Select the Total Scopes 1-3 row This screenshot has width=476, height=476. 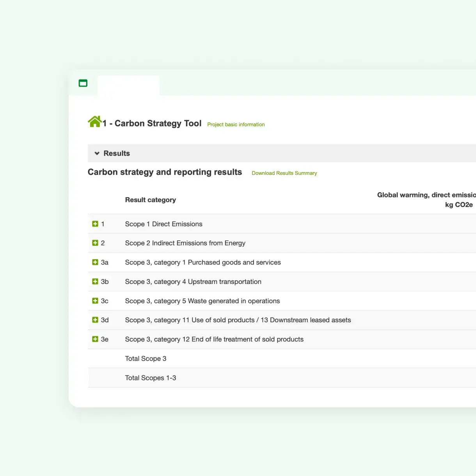pos(151,378)
